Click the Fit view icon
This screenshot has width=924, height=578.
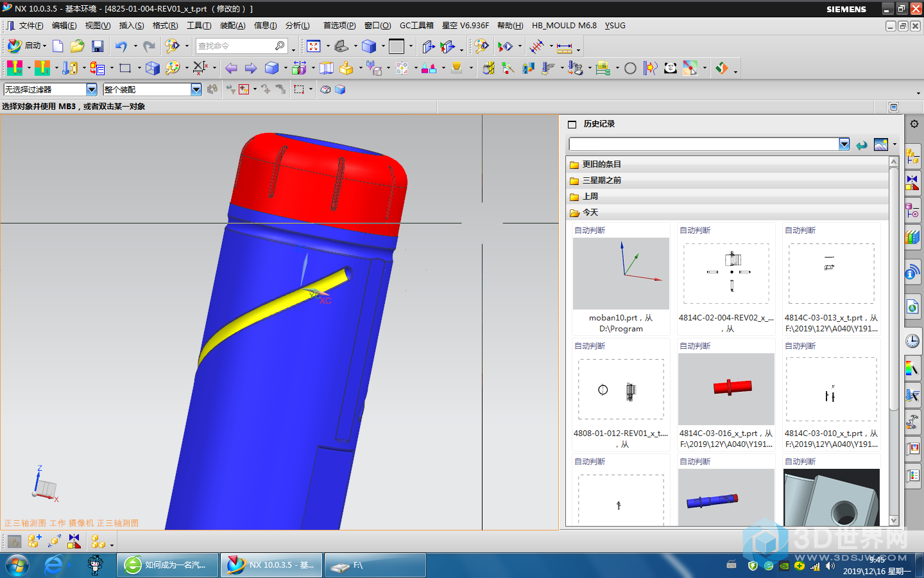pyautogui.click(x=313, y=46)
